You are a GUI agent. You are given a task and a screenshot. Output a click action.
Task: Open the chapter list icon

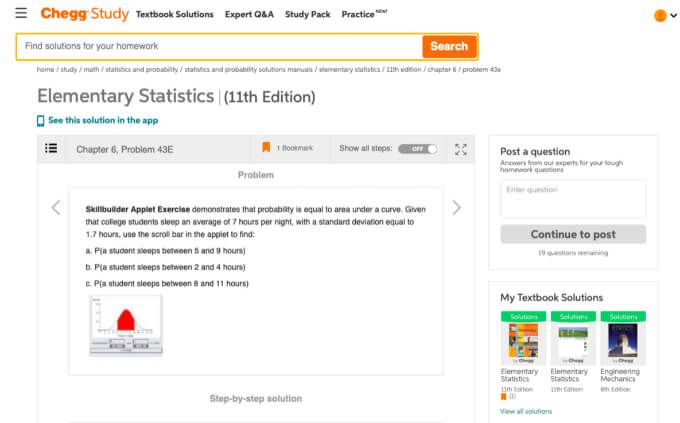click(51, 148)
